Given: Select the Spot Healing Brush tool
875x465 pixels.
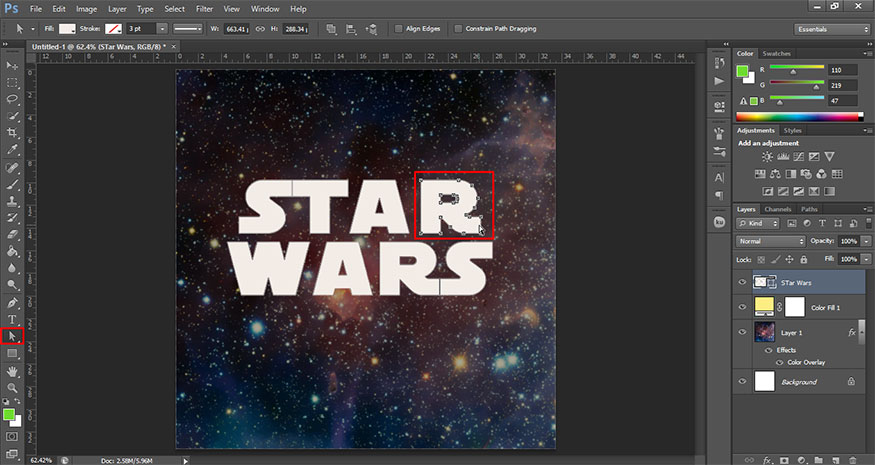Looking at the screenshot, I should (12, 167).
